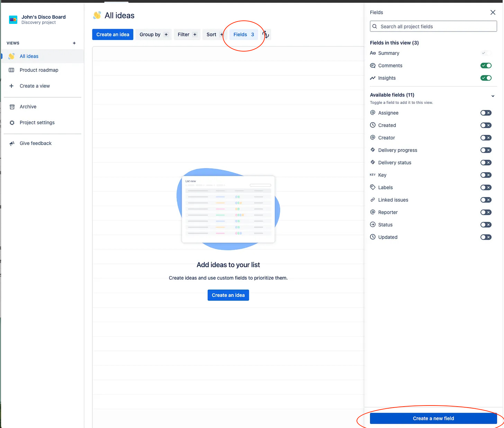This screenshot has width=504, height=428.
Task: Click Create an idea below empty list message
Action: point(228,295)
